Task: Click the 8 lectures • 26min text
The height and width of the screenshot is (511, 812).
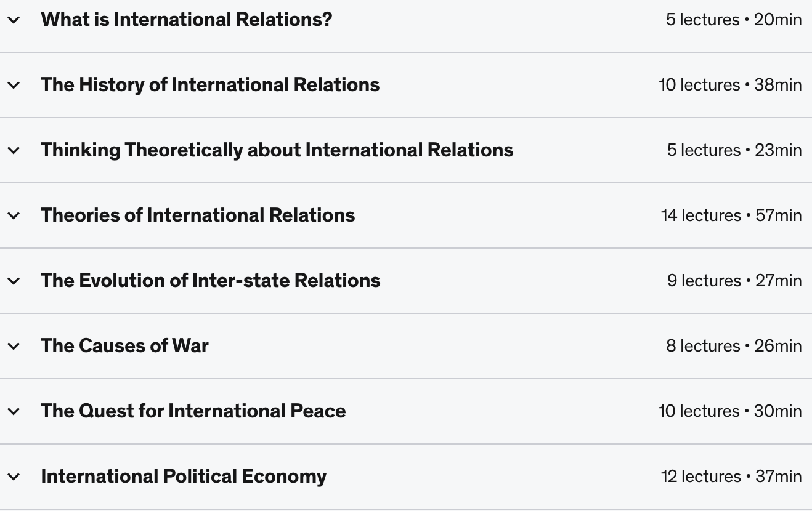Action: [734, 346]
